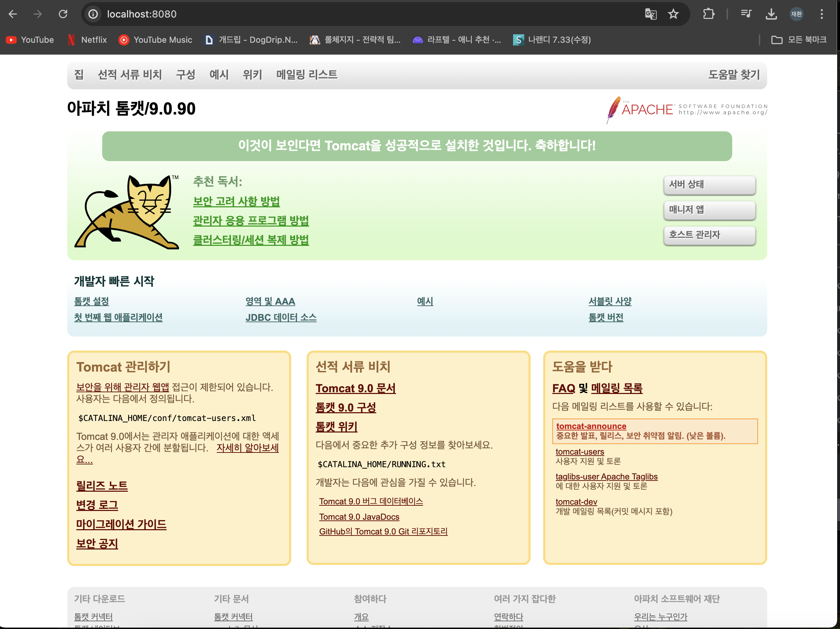Open the 메일링 목록 link
840x629 pixels.
[x=617, y=388]
